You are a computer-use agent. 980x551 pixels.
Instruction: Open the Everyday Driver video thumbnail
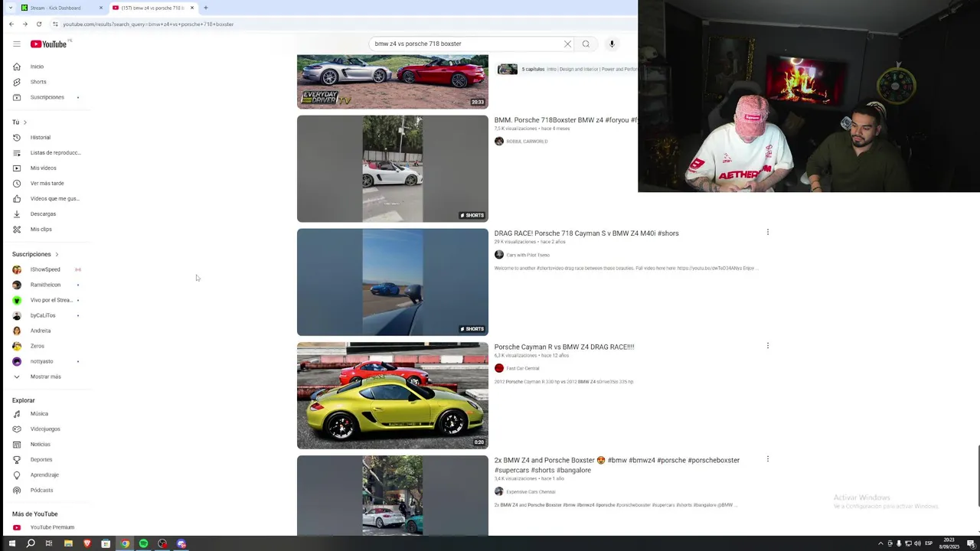[x=393, y=81]
